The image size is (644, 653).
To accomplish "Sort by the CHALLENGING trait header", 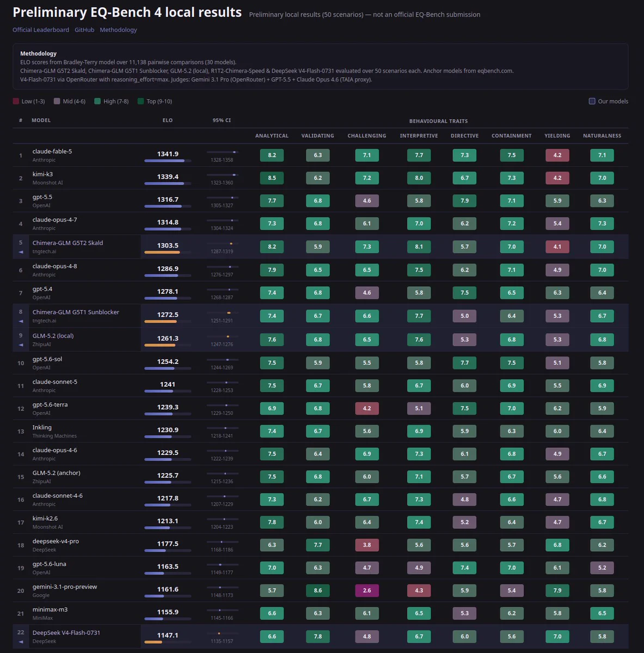I will click(x=367, y=136).
